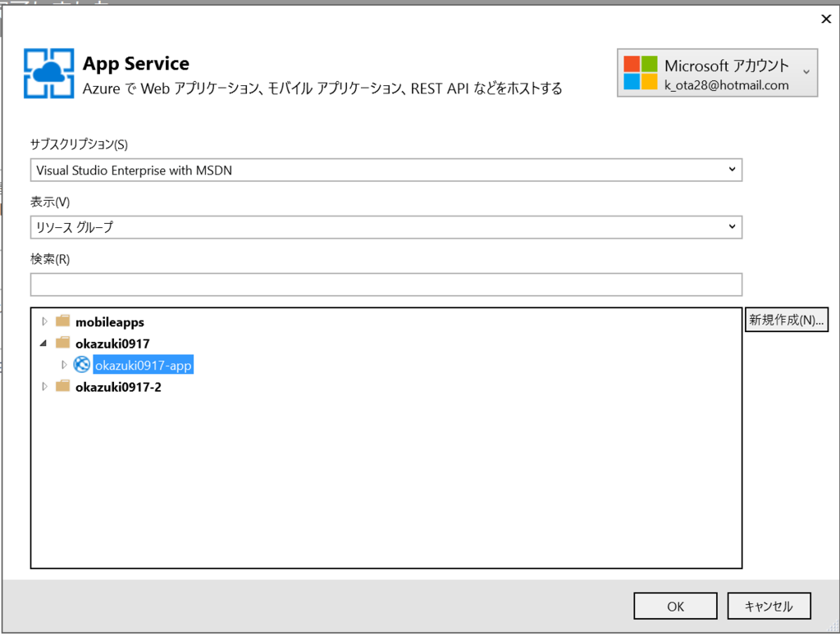Select the mobileapps tree item
Screen dimensions: 840x637
pyautogui.click(x=110, y=321)
